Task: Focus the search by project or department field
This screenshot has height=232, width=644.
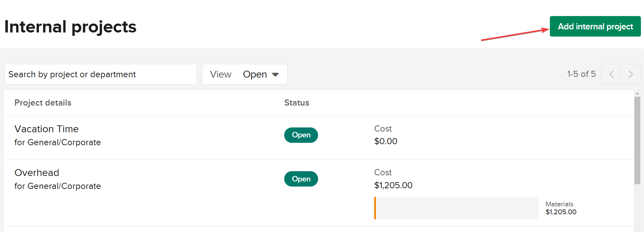Action: coord(100,74)
